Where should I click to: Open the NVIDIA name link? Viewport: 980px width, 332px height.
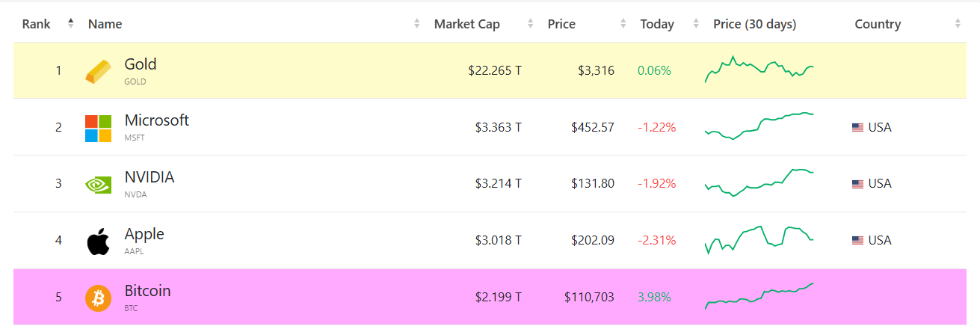150,177
